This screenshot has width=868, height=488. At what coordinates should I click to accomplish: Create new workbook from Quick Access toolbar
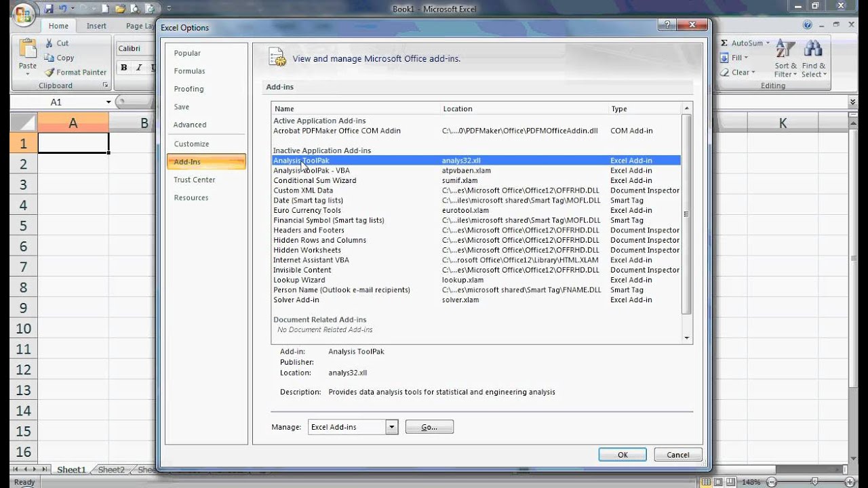click(x=106, y=9)
